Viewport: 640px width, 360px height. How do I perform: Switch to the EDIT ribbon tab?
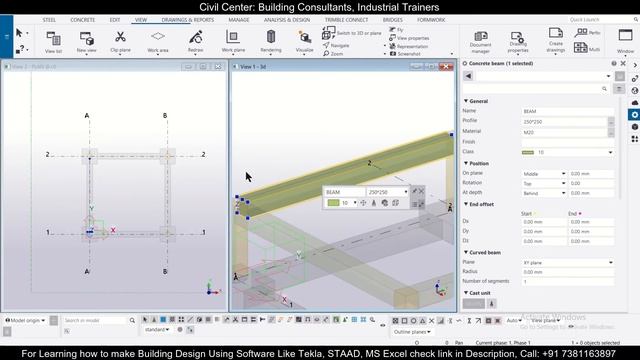[x=115, y=20]
